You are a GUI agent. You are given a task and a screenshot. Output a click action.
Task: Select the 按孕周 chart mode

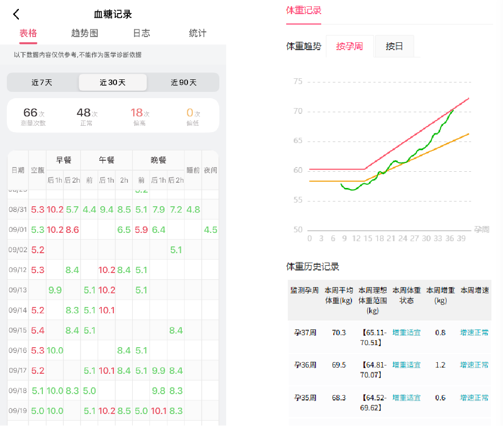tap(349, 46)
